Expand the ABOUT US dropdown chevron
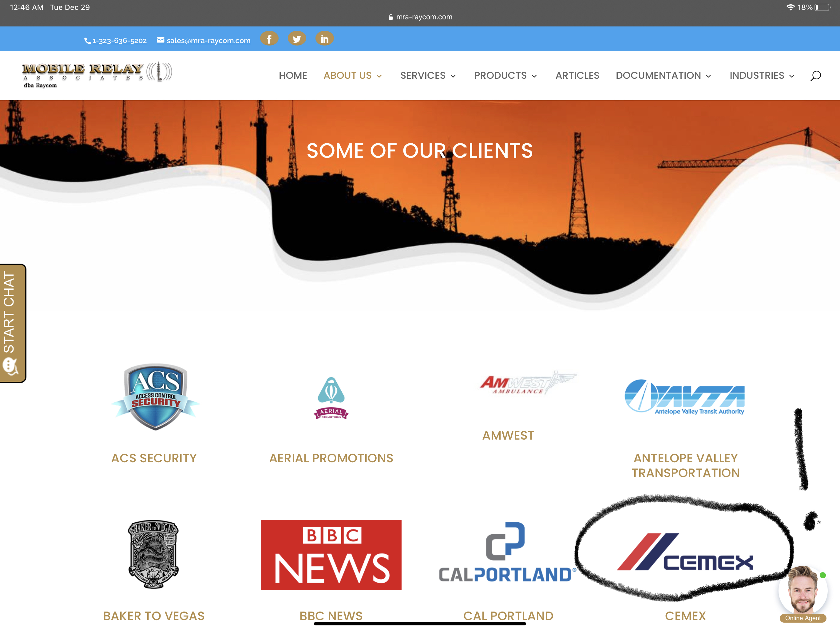Viewport: 840px width, 630px height. (x=379, y=76)
